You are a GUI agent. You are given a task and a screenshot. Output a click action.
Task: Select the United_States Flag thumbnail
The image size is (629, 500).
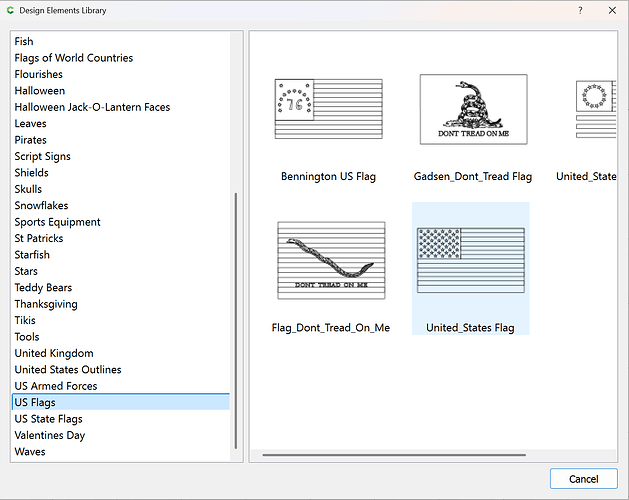(x=470, y=260)
